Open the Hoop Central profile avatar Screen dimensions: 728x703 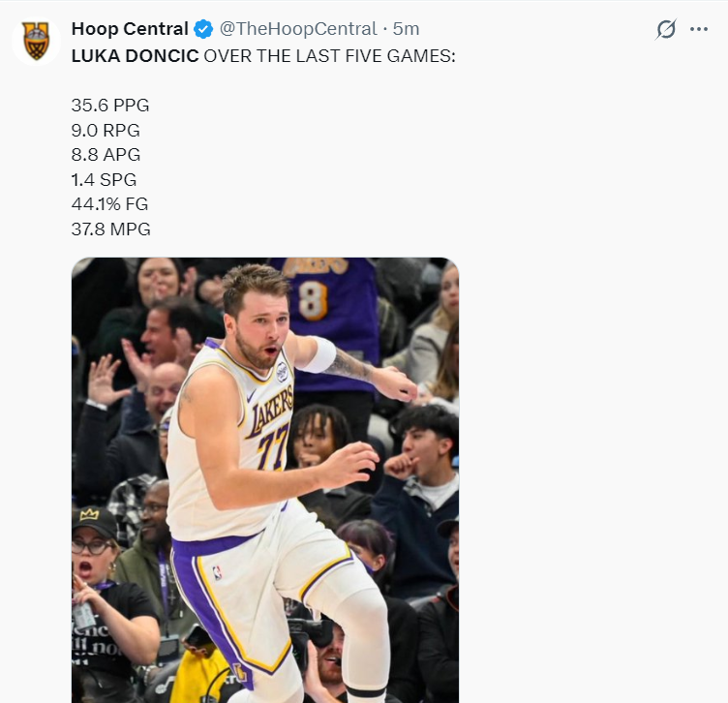(x=36, y=42)
